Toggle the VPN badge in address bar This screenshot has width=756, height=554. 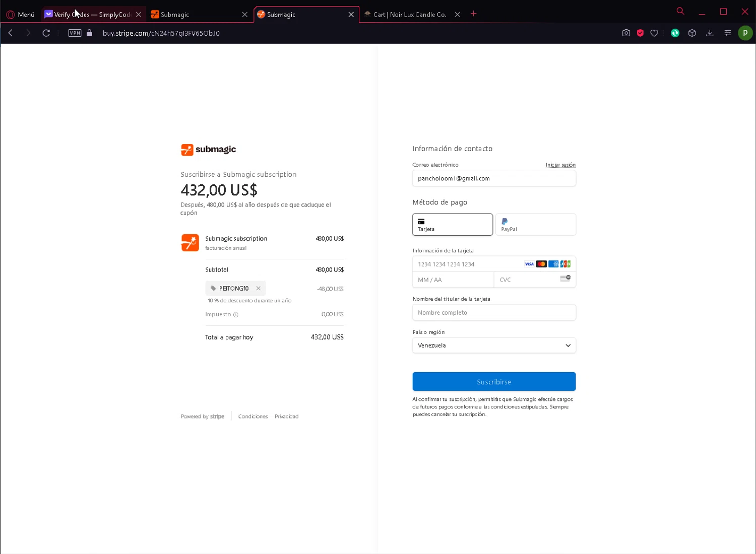click(75, 33)
